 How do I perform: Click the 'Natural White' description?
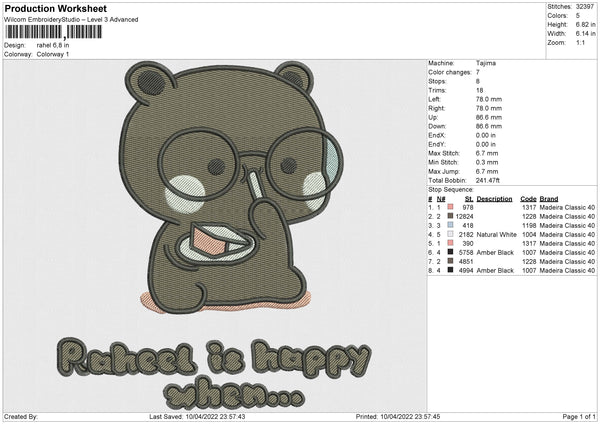[x=497, y=235]
